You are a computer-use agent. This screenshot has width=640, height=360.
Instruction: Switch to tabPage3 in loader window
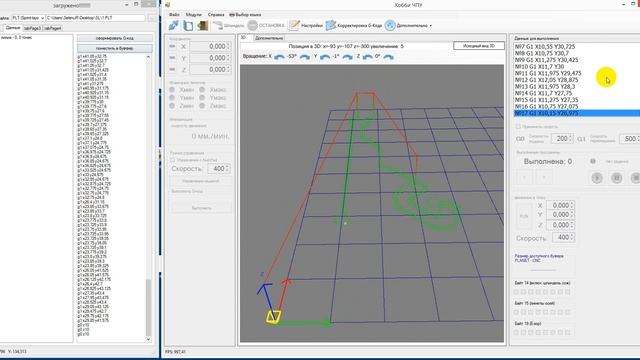32,28
